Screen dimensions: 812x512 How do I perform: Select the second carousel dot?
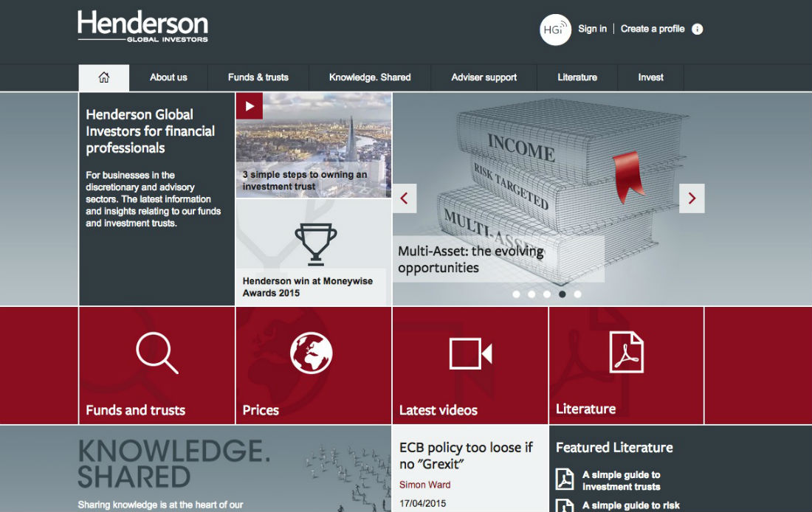(531, 294)
